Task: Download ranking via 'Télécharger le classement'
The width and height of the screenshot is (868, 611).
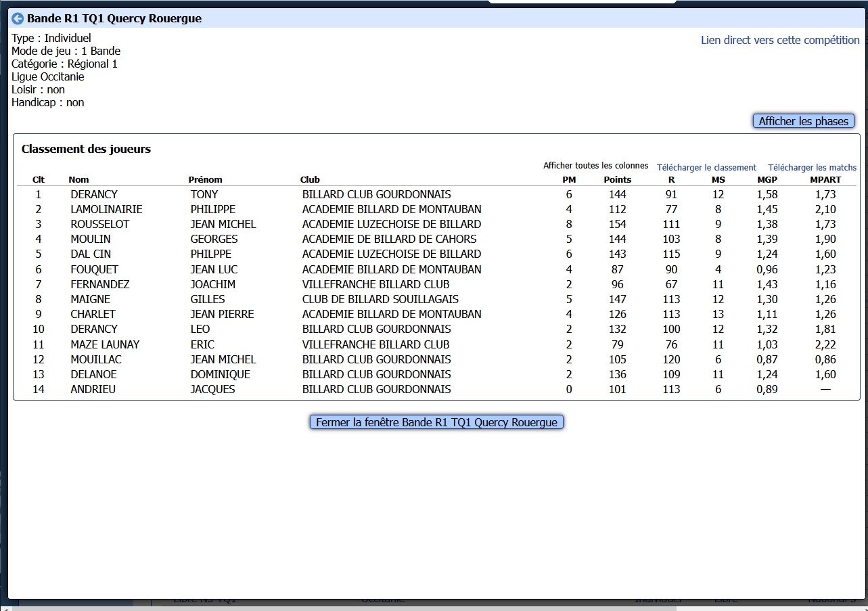Action: click(x=706, y=168)
